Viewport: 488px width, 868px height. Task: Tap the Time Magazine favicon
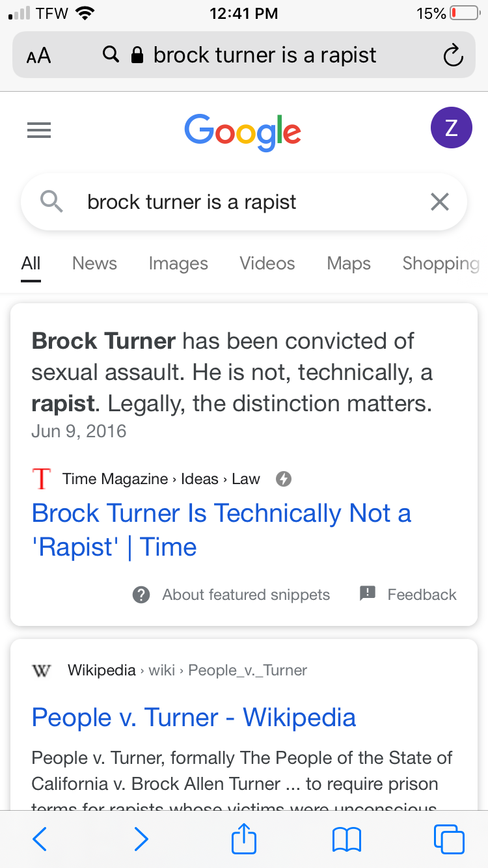(41, 478)
